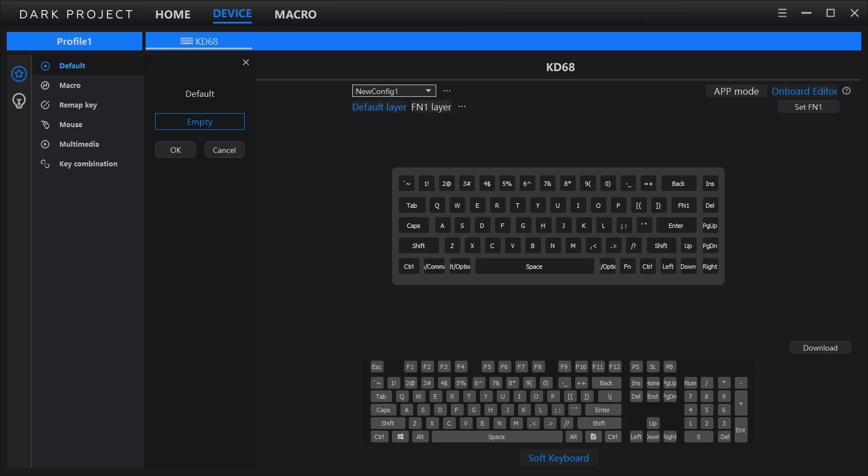Click numpad plus on the soft keyboard
Viewport: 868px width, 476px height.
click(741, 403)
